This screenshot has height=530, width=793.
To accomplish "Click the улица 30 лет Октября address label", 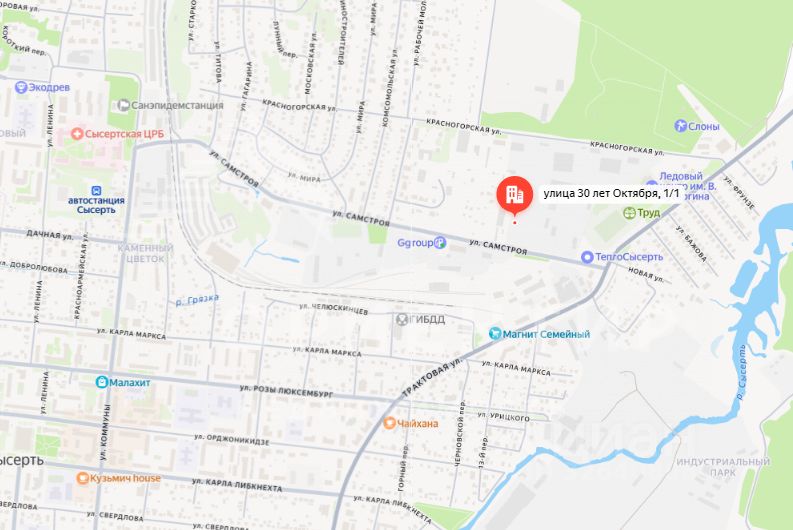I will [611, 194].
